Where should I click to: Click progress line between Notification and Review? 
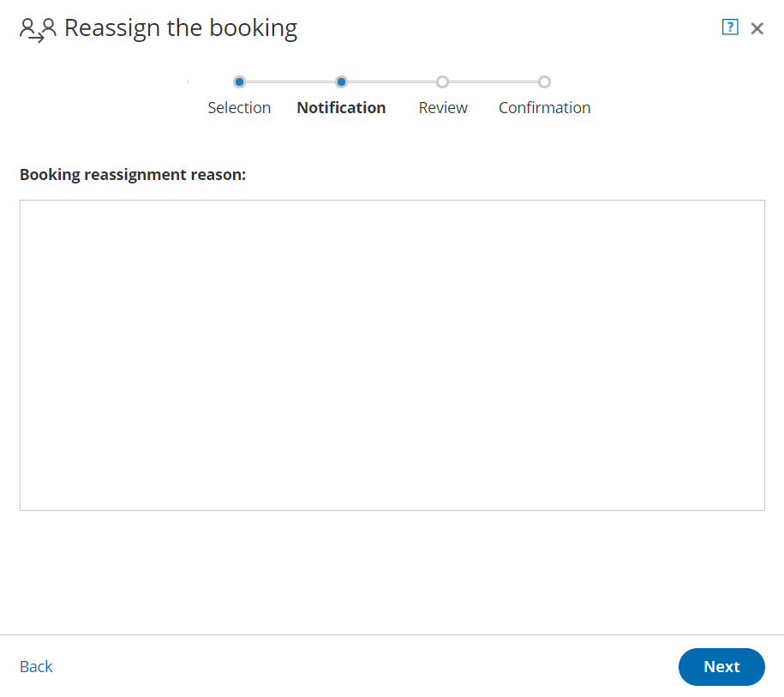392,82
